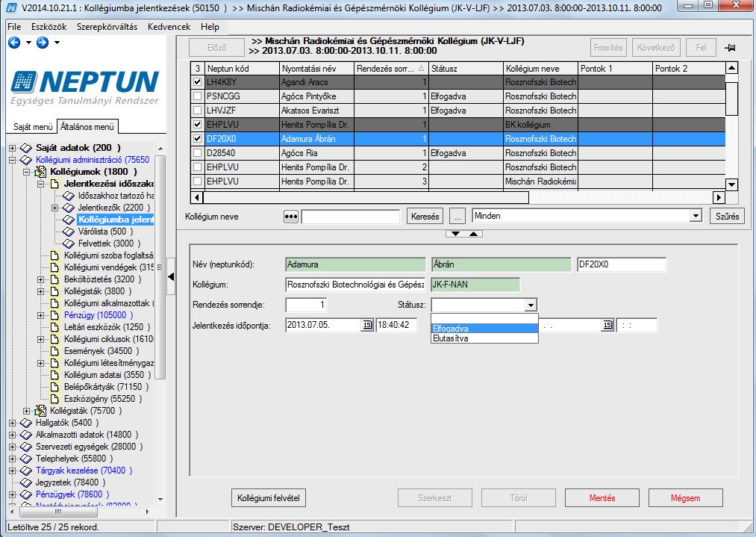
Task: Click the panel collapse arrow at left edge
Action: point(171,277)
